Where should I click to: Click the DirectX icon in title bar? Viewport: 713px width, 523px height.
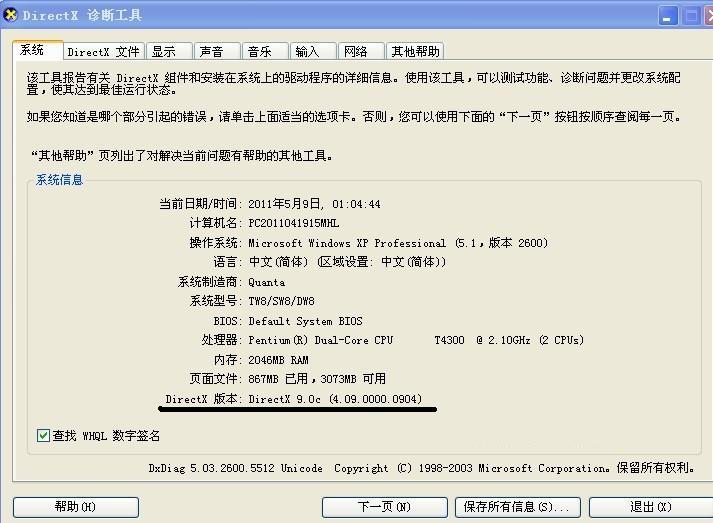10,15
